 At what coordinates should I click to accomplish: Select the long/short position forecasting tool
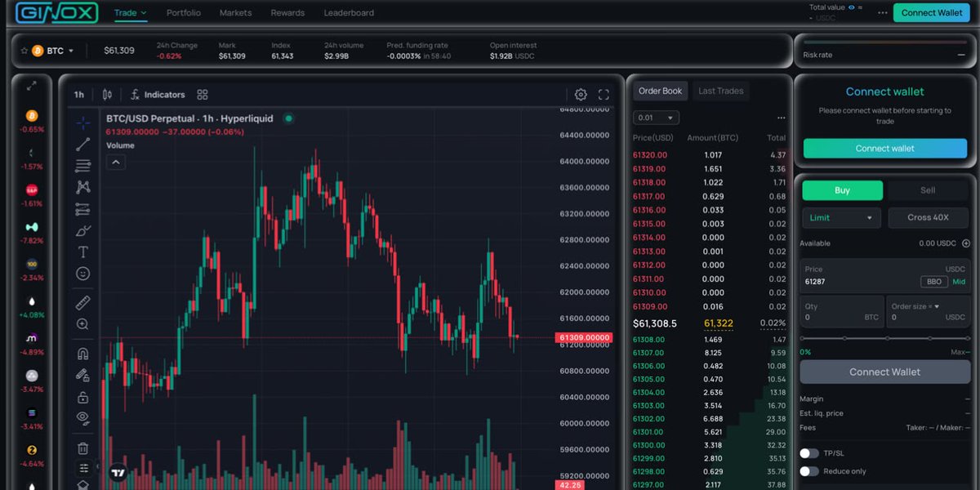point(83,209)
